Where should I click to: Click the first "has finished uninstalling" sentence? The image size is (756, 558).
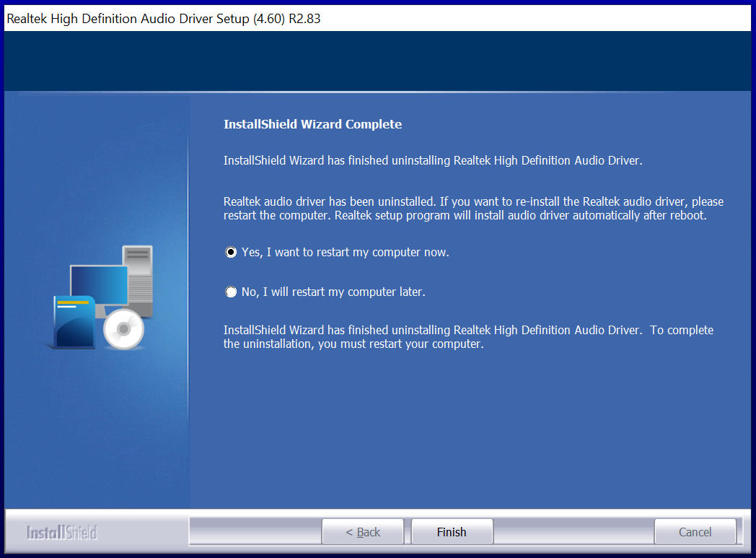click(433, 160)
